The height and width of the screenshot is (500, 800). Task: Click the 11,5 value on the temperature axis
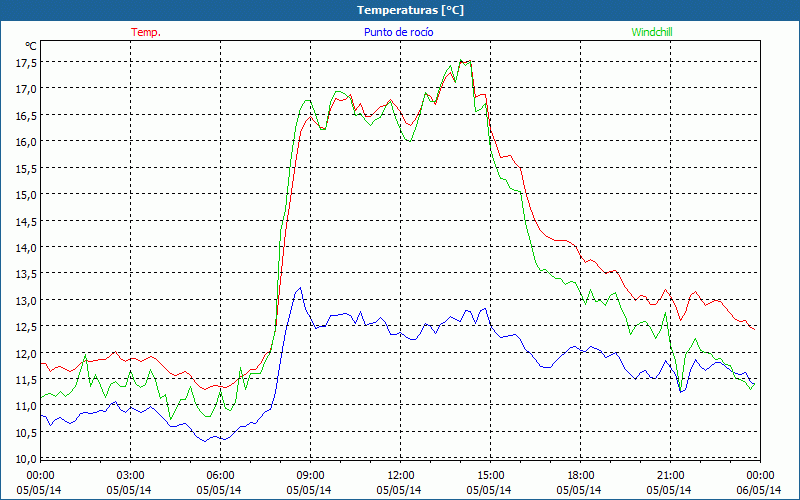[27, 380]
